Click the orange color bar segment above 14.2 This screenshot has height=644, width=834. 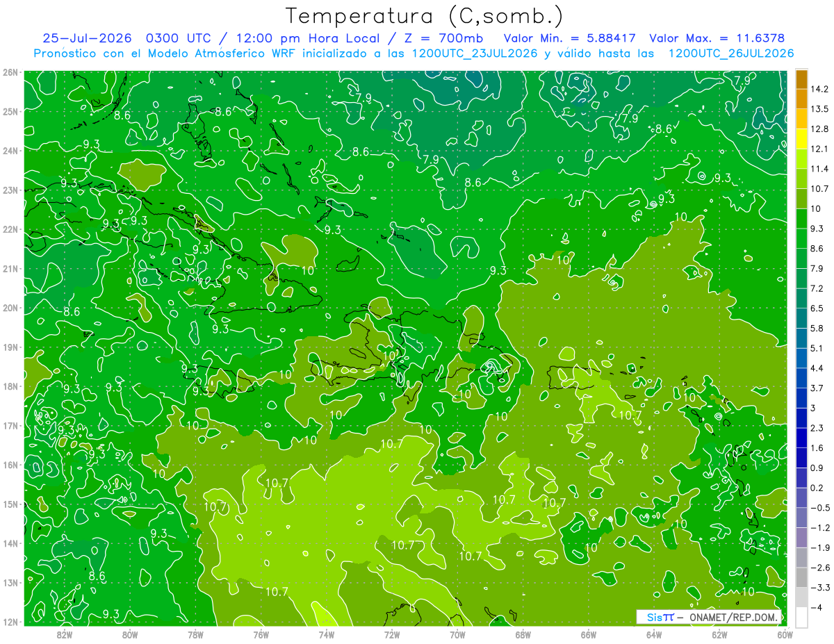click(x=801, y=79)
